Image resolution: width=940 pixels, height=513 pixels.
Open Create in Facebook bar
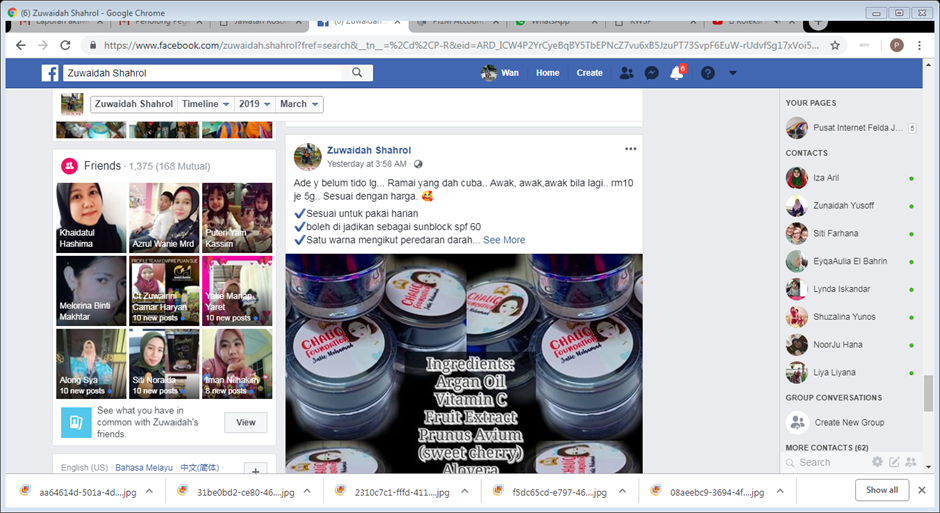click(589, 73)
